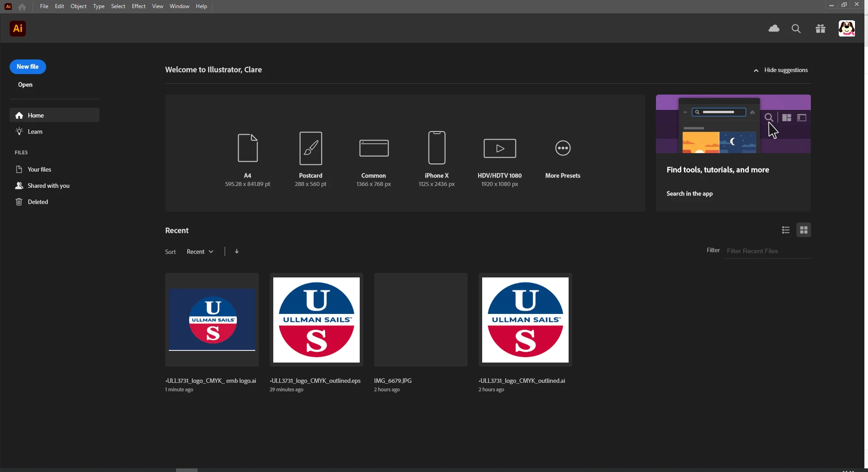Click the 'IMG_6679.JPG' file name
Screen dimensions: 868x472
tap(393, 381)
